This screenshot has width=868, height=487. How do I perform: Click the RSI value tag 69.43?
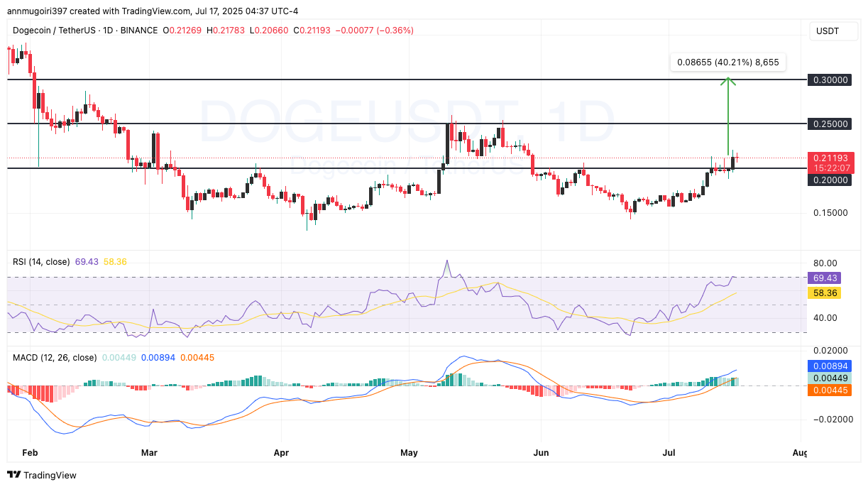tap(825, 278)
